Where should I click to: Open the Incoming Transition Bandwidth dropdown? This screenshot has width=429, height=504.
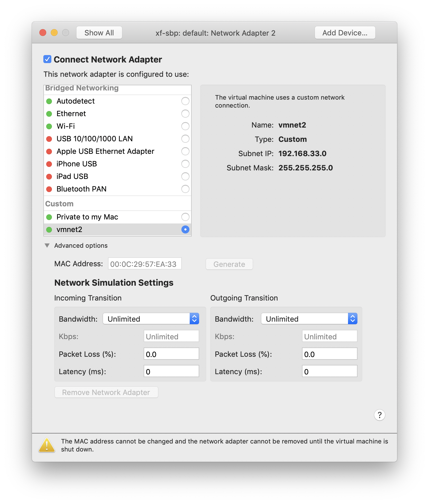[151, 319]
